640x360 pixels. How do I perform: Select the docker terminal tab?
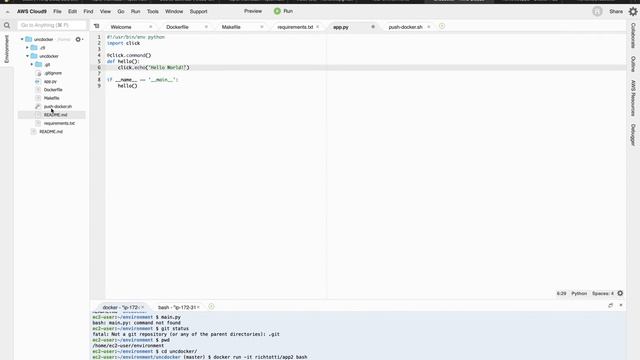tap(120, 307)
